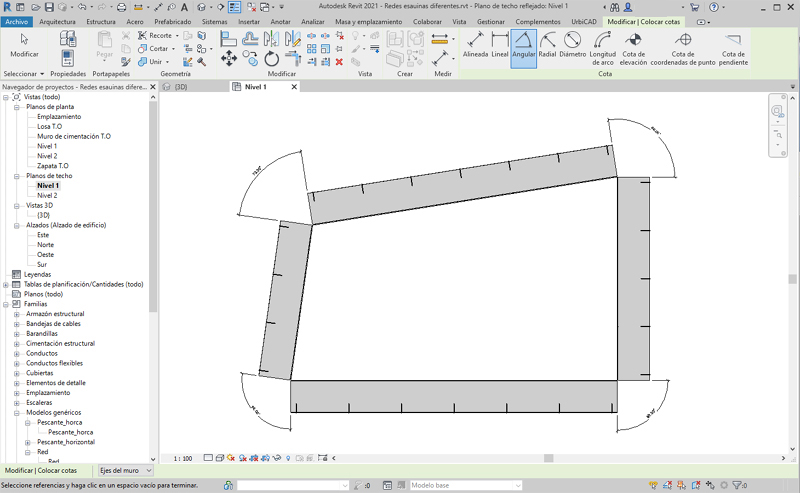Select the Lineal dimension tool
Image resolution: width=800 pixels, height=493 pixels.
tap(499, 46)
